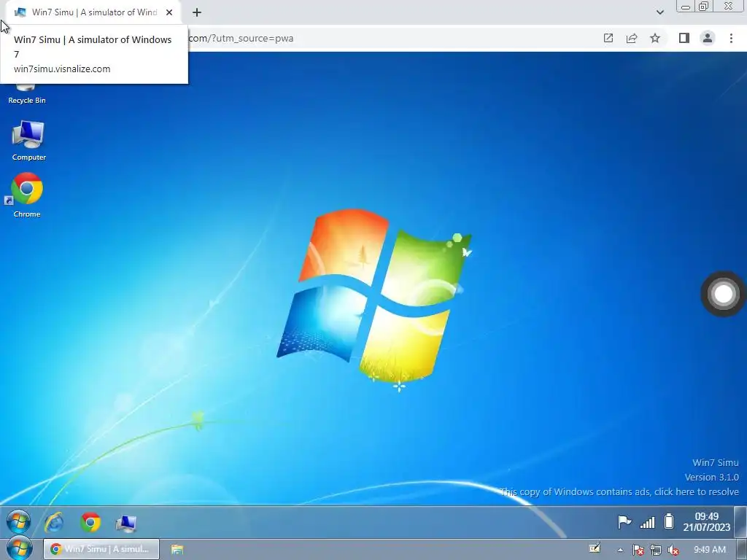Open Computer from the simulator taskbar
This screenshot has width=747, height=560.
coord(126,523)
